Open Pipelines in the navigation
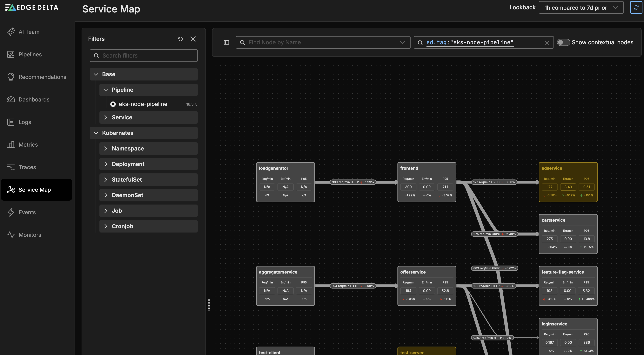 click(x=30, y=54)
